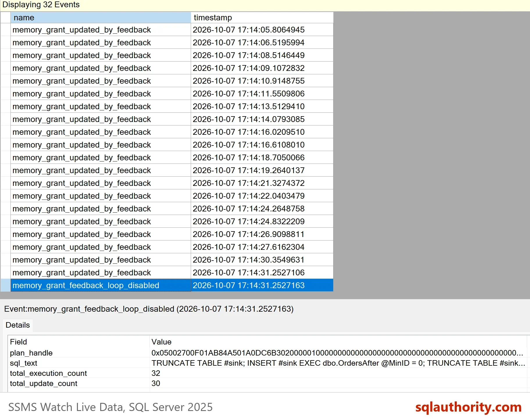Sort events by the timestamp column header
The width and height of the screenshot is (530, 420).
click(262, 18)
